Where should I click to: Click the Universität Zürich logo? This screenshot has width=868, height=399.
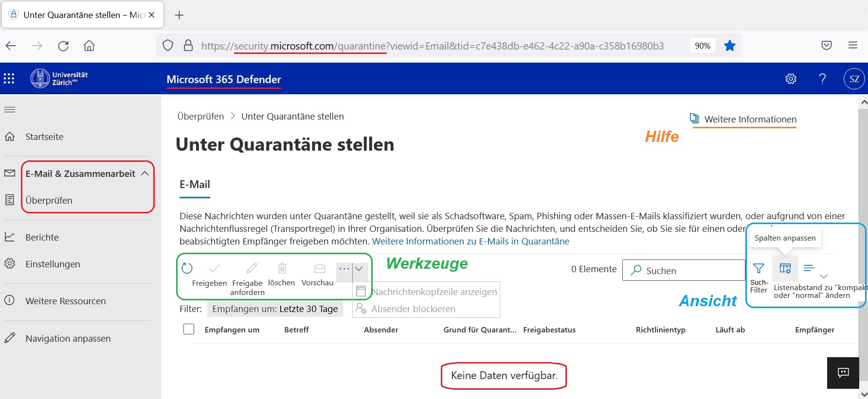pyautogui.click(x=59, y=78)
